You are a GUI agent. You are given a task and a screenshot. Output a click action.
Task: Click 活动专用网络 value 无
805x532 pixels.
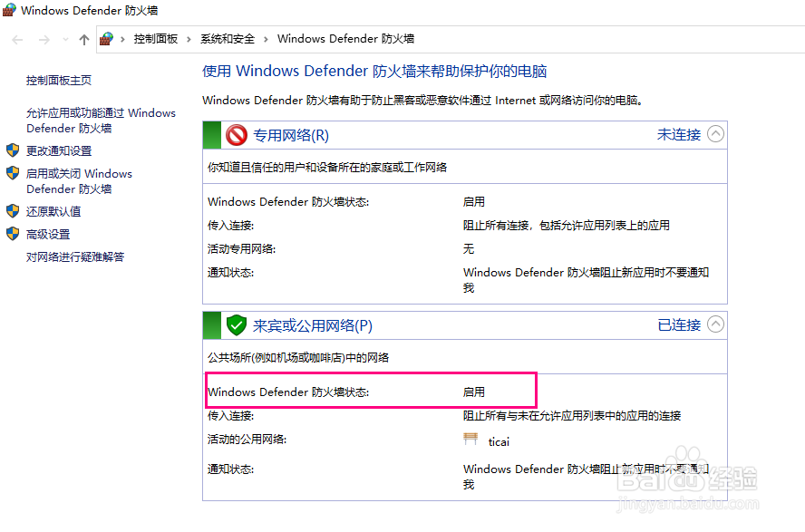[x=469, y=249]
